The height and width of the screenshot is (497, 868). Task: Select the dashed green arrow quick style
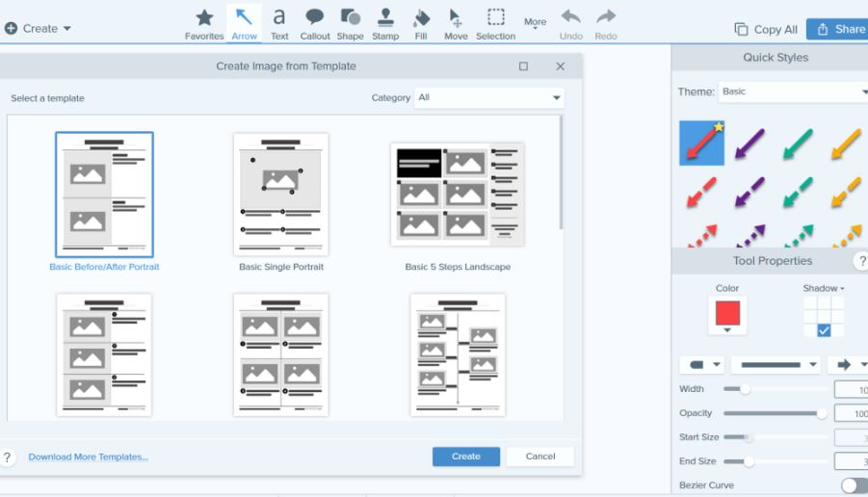798,192
